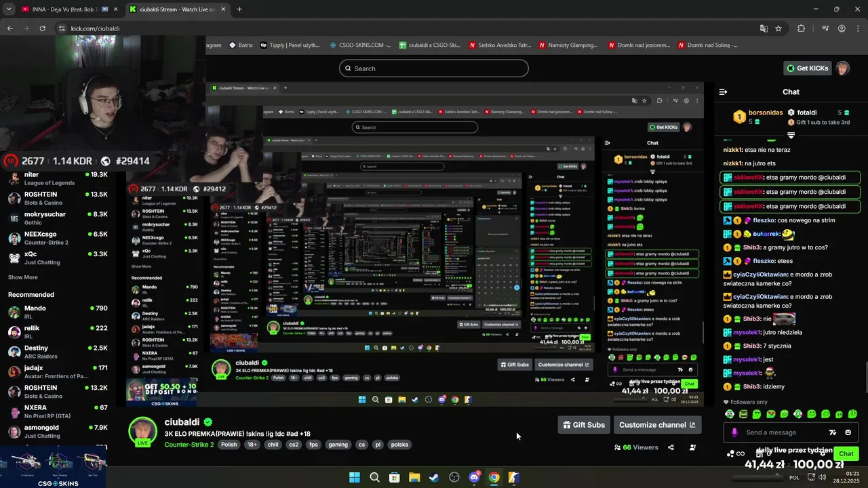868x488 pixels.
Task: Open the Botrix bookmark
Action: (241, 45)
